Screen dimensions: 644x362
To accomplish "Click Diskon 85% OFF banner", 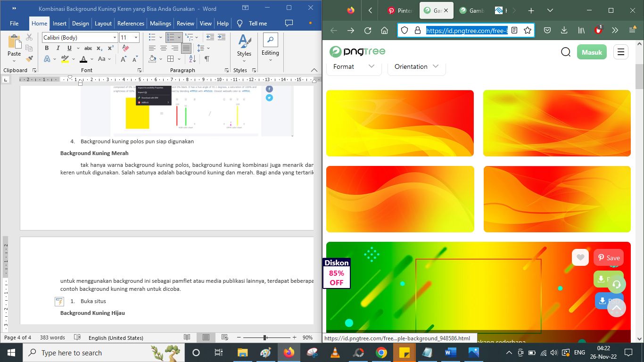I will point(337,273).
